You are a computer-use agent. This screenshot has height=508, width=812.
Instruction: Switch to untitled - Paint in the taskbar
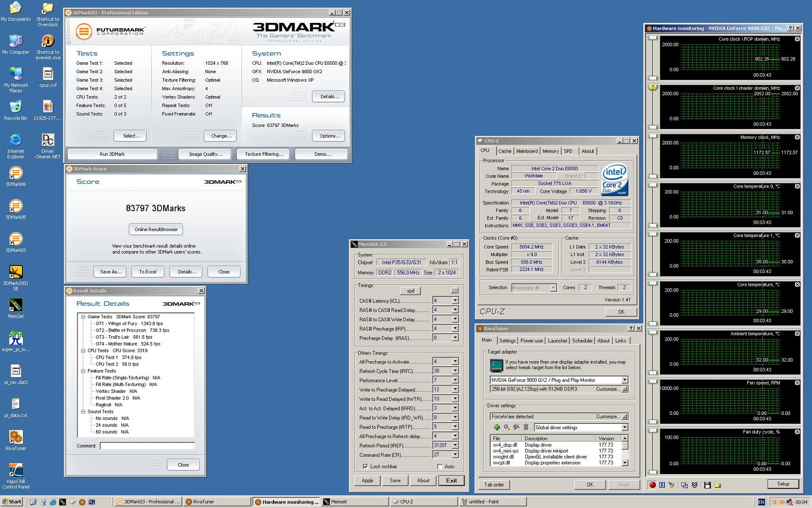coord(493,502)
